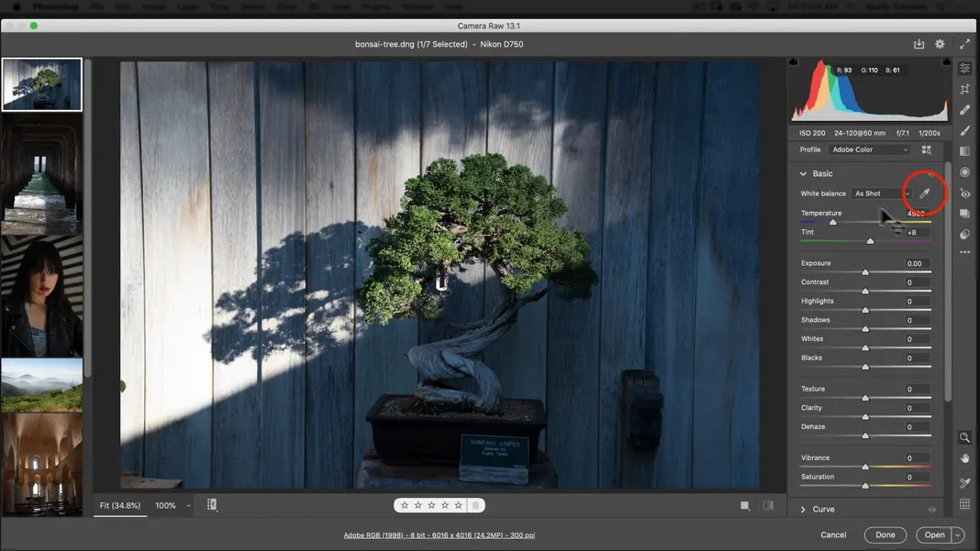Toggle shadow clipping warning in histogram
The height and width of the screenshot is (551, 980).
click(x=793, y=61)
